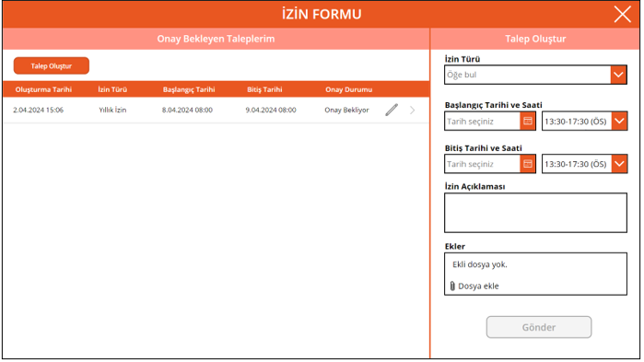Click the Onay Bekleyen Taleplerim panel title
This screenshot has width=644, height=362.
[x=216, y=39]
